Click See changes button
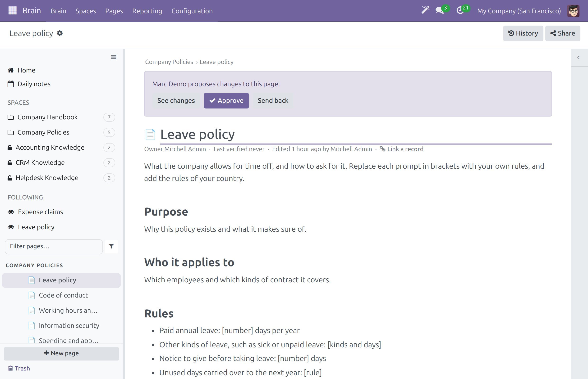Screen dimensions: 588x379 click(176, 100)
